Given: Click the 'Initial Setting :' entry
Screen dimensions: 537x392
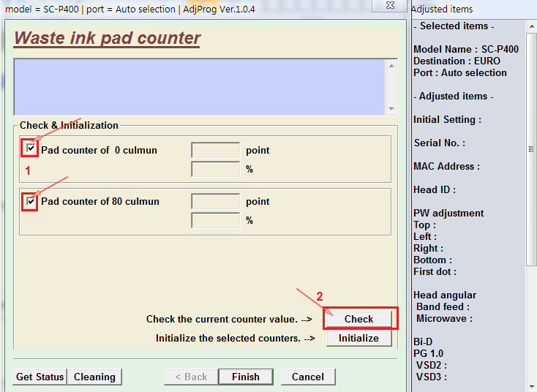Looking at the screenshot, I should pos(447,119).
